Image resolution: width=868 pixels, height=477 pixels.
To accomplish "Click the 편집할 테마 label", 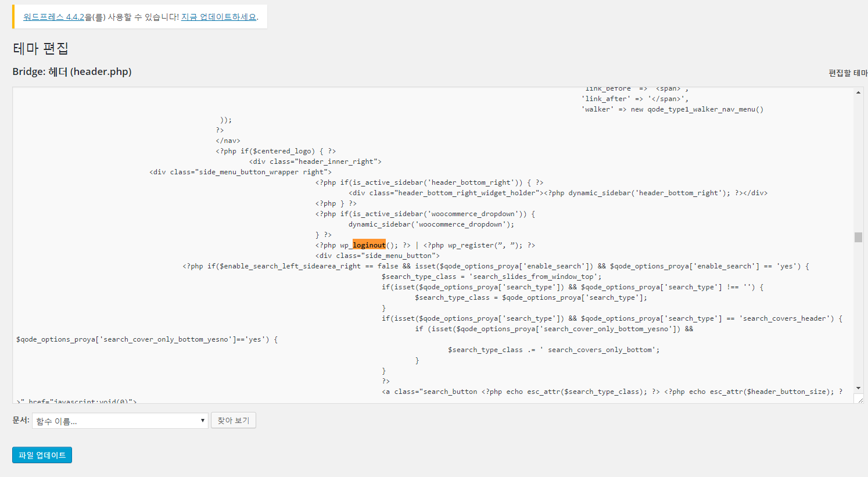I will (x=848, y=73).
